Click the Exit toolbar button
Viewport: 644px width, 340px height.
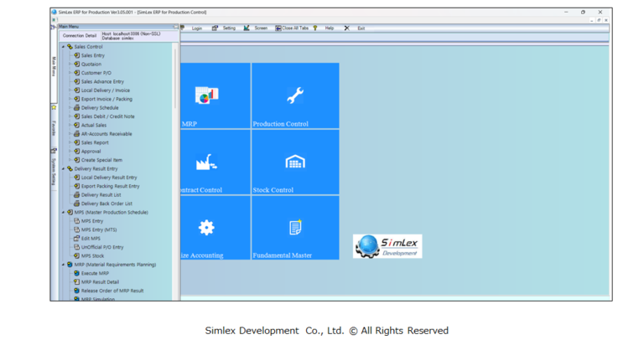[x=356, y=28]
